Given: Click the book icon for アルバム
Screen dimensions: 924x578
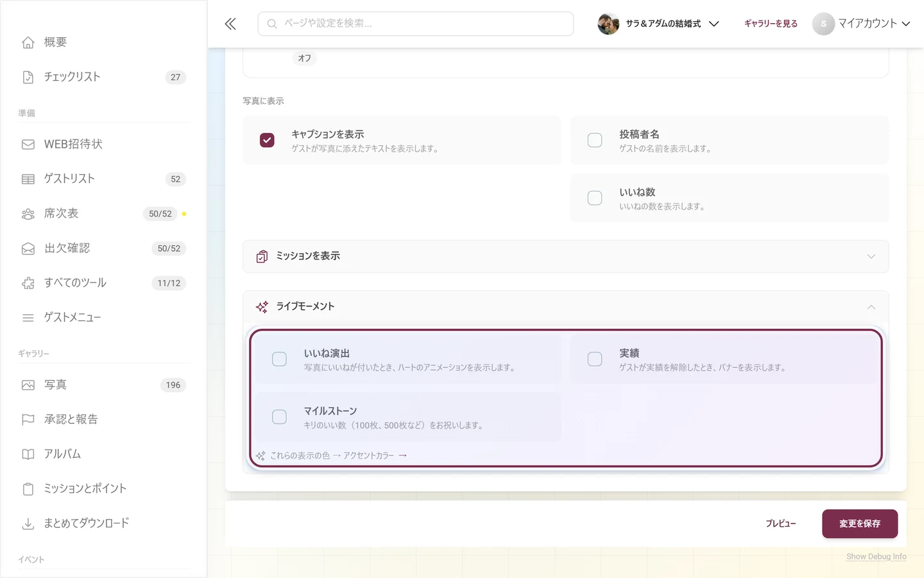Looking at the screenshot, I should (28, 455).
